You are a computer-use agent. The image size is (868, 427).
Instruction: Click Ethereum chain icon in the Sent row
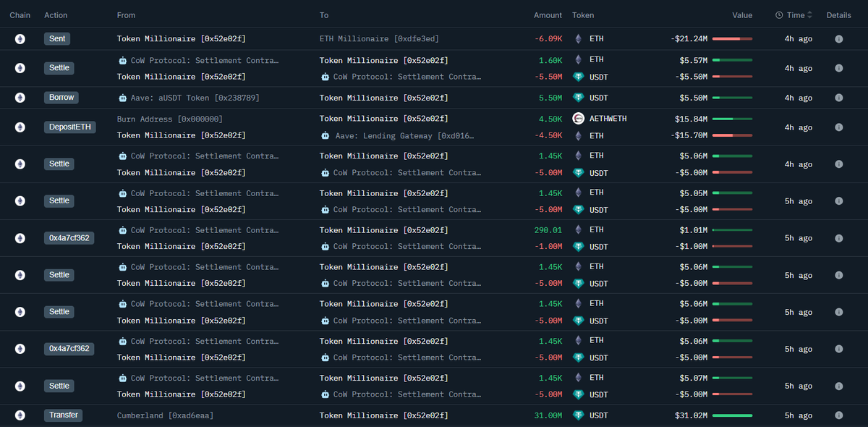click(20, 39)
